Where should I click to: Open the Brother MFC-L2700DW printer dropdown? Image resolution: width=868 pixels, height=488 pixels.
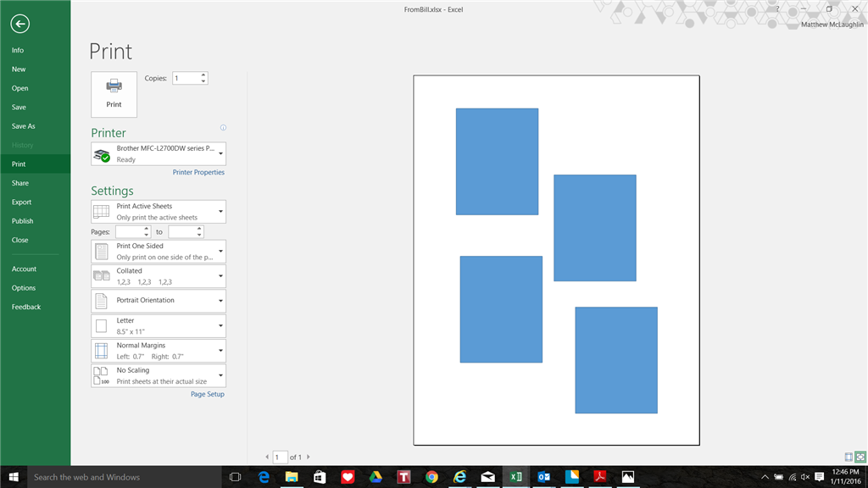[159, 154]
